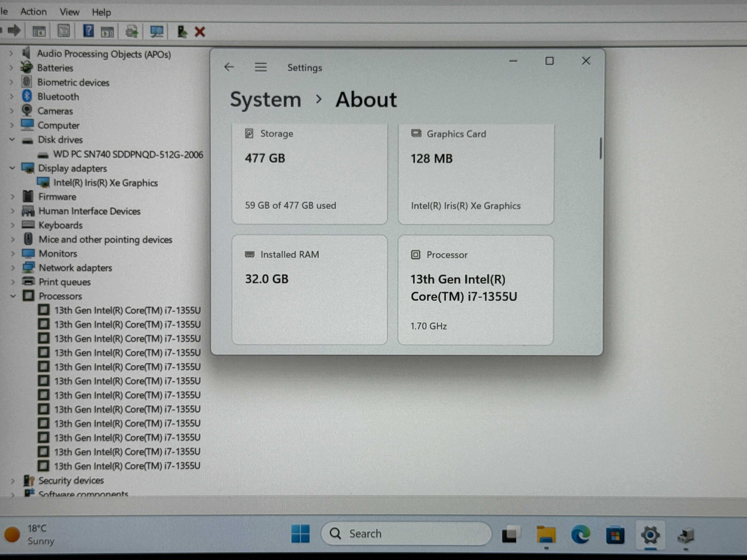Select the Network adapters tree label
This screenshot has height=560, width=747.
(76, 268)
